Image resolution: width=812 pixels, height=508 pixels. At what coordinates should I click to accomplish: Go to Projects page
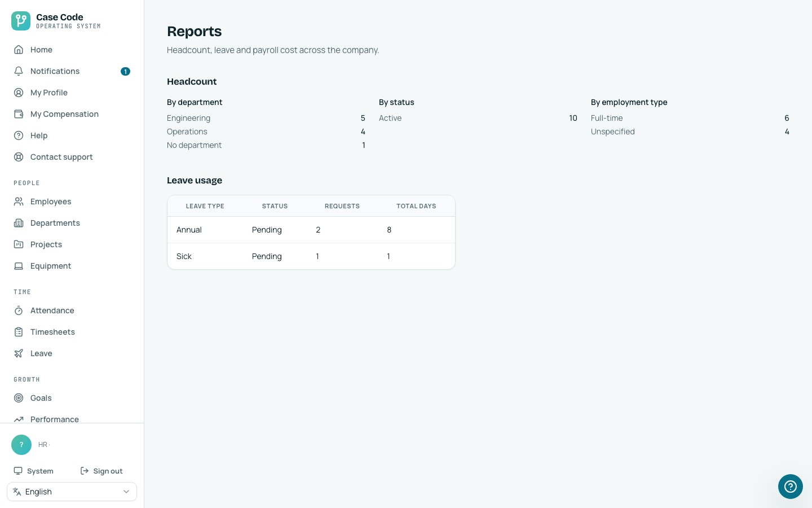(x=72, y=244)
